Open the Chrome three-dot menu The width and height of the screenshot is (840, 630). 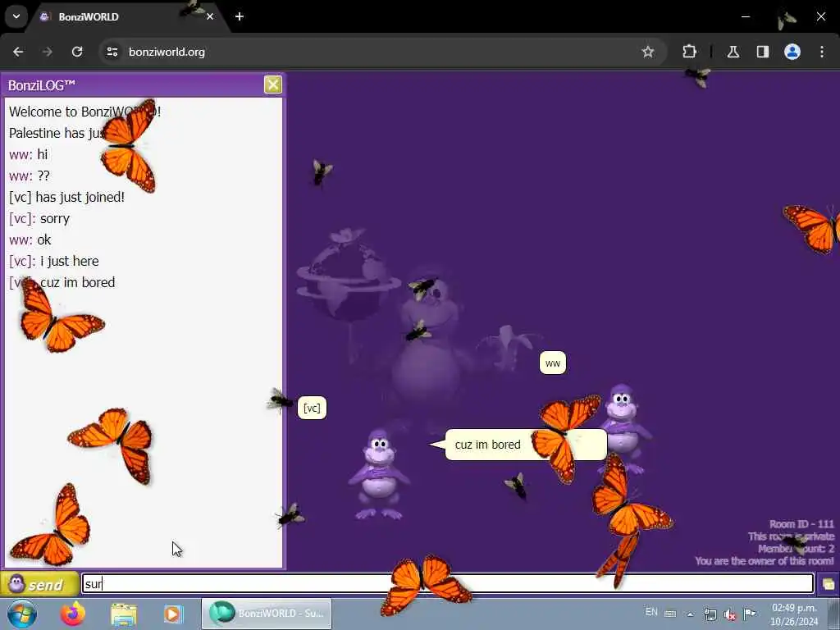coord(822,52)
